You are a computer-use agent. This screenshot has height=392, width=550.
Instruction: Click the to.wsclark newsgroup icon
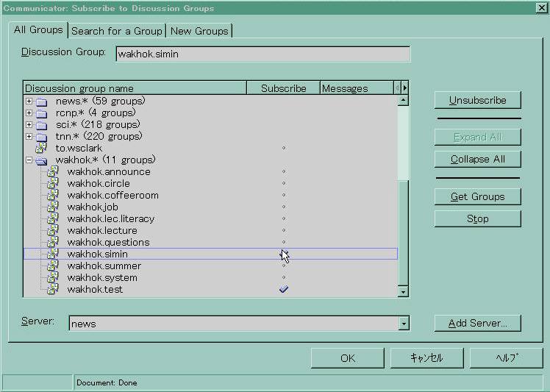coord(41,149)
